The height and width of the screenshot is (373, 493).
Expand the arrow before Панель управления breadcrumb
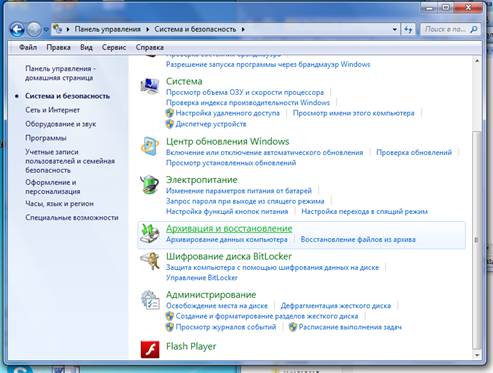(68, 29)
